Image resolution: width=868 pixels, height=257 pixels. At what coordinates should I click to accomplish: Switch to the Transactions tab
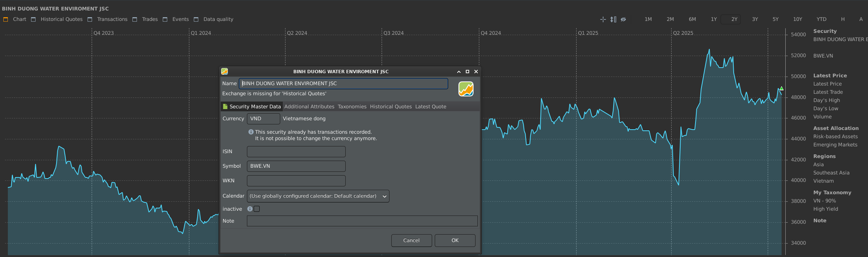(112, 19)
